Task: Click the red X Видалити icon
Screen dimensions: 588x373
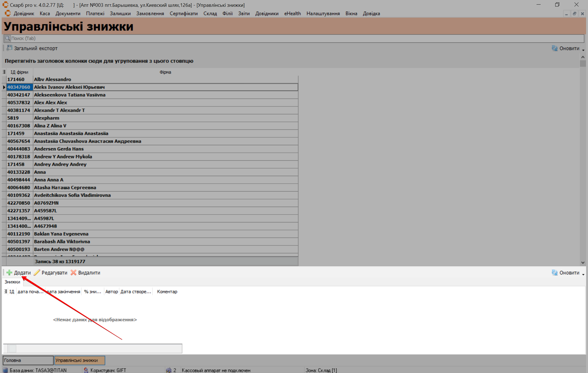Action: pyautogui.click(x=73, y=273)
